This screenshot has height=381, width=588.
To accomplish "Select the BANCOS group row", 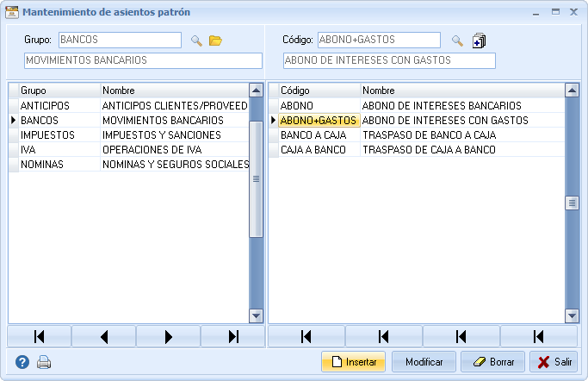I will coord(128,121).
